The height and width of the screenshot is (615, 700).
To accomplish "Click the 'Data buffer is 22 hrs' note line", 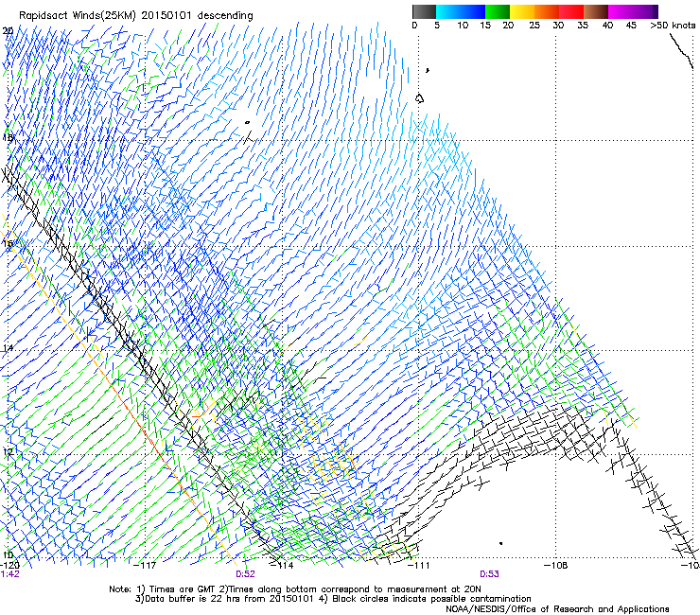I will coord(333,599).
